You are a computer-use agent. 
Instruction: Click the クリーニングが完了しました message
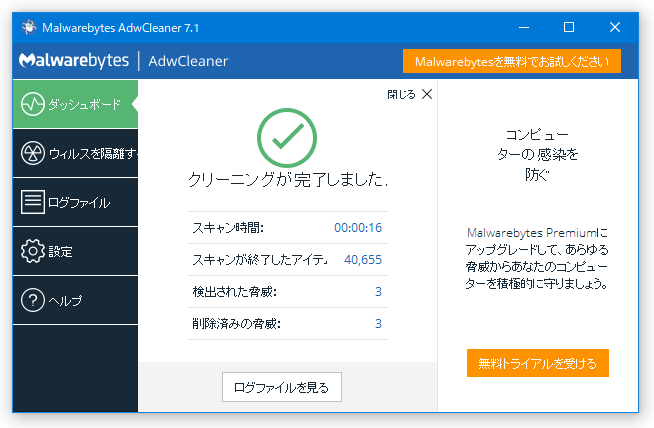coord(288,180)
